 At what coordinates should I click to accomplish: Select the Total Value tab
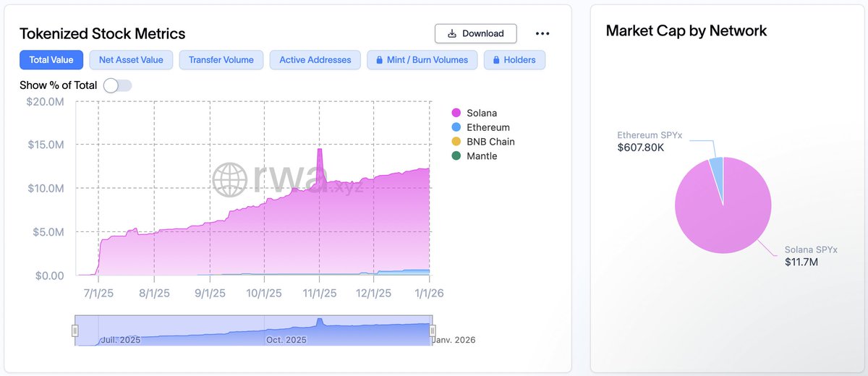coord(51,60)
